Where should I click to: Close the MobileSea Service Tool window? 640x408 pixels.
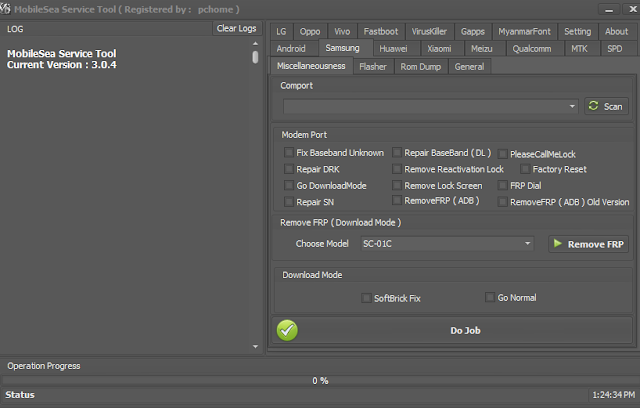point(632,9)
